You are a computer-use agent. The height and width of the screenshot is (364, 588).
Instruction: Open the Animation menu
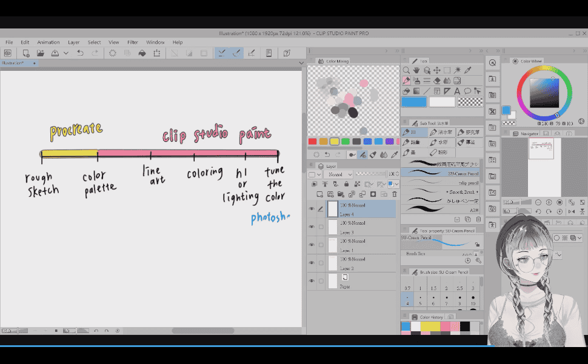pyautogui.click(x=48, y=42)
